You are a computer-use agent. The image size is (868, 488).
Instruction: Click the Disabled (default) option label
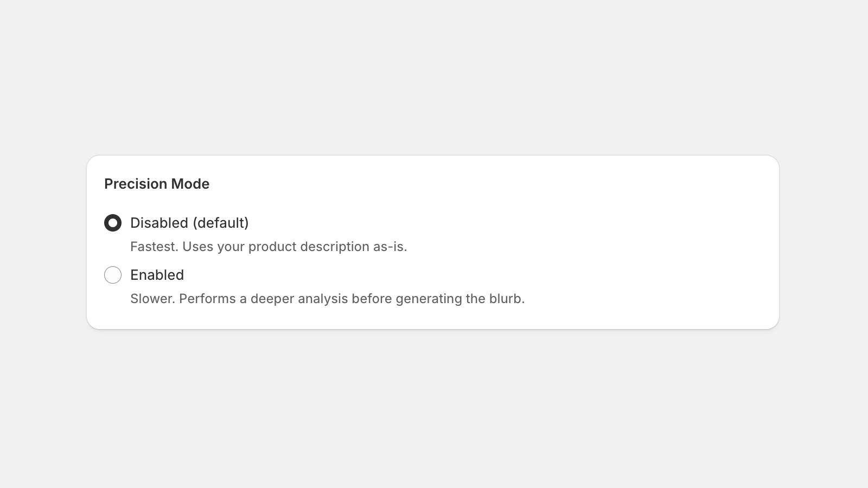189,222
